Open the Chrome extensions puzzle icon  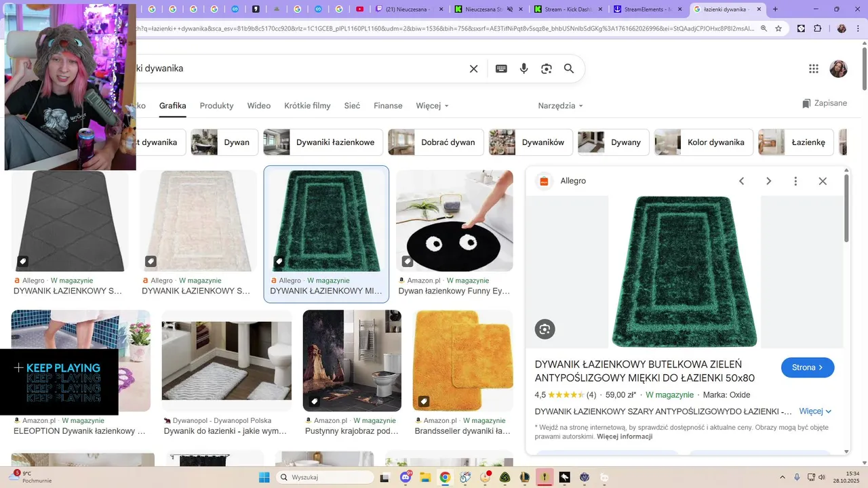817,28
